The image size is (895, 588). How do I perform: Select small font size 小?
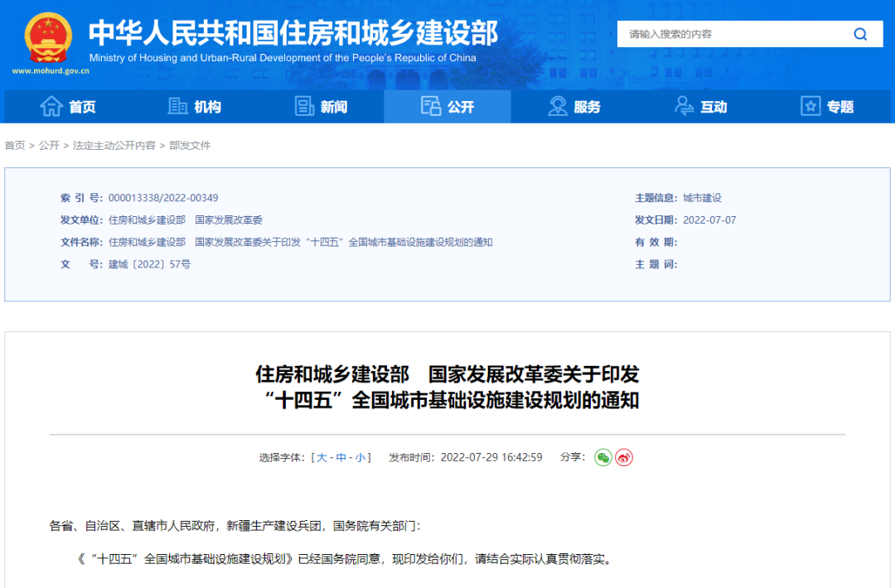(360, 458)
